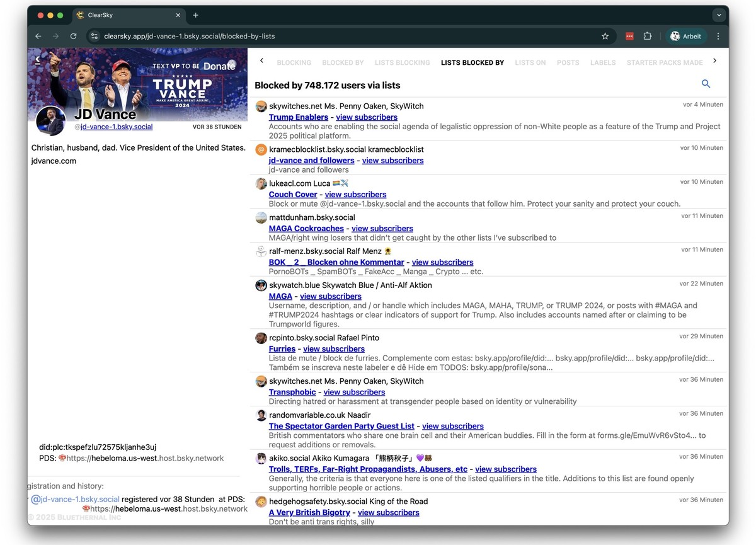Close the ClearSky browser tab
The image size is (756, 545).
tap(178, 15)
